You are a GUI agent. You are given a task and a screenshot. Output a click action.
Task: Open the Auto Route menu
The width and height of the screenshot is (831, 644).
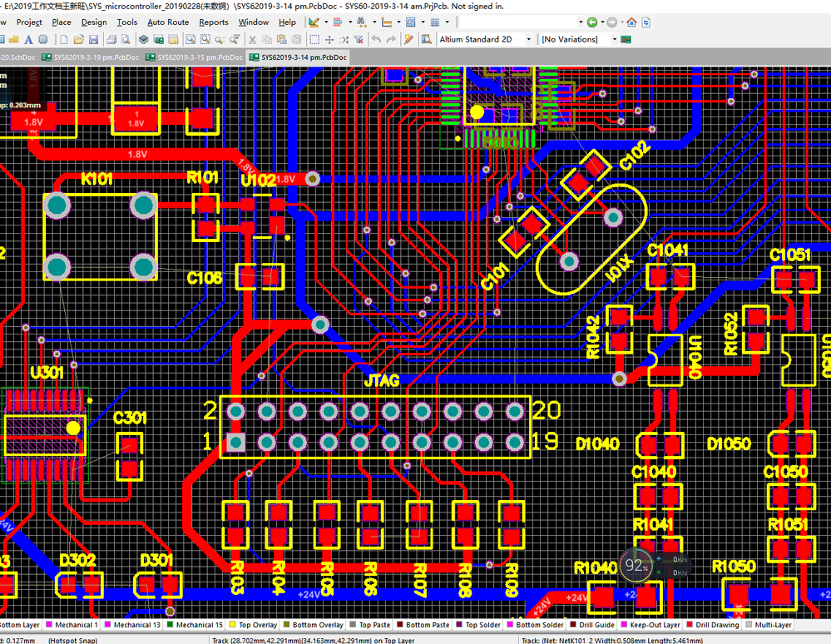tap(168, 22)
